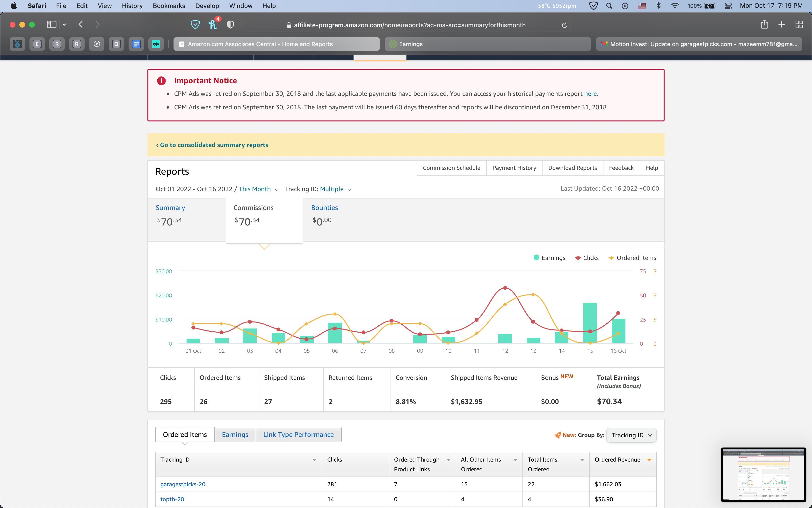Open the Now Playing menu bar icon
This screenshot has height=508, width=812.
625,6
